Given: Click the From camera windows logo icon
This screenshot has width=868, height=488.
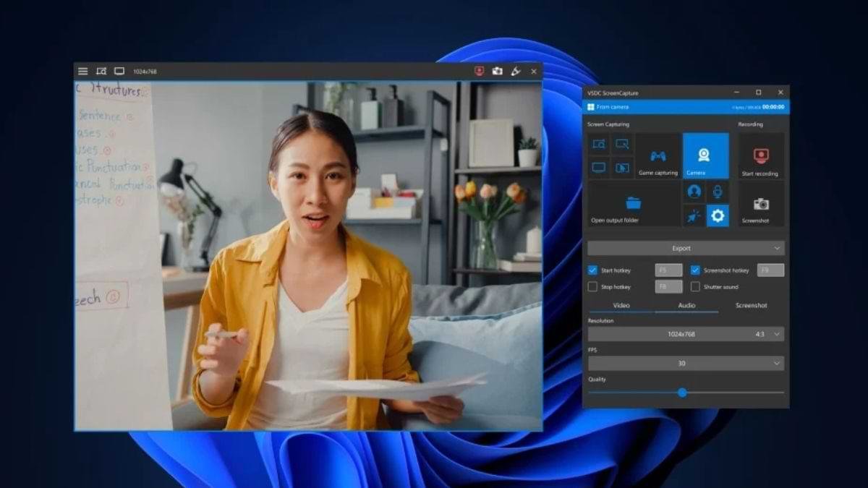Looking at the screenshot, I should [591, 107].
